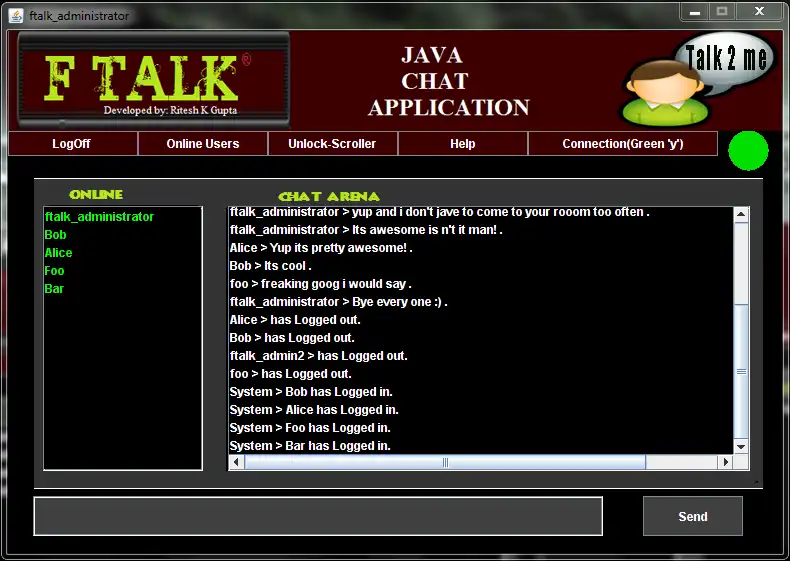Click line 'System > Bob has Logged in.'
Viewport: 790px width, 561px height.
311,392
